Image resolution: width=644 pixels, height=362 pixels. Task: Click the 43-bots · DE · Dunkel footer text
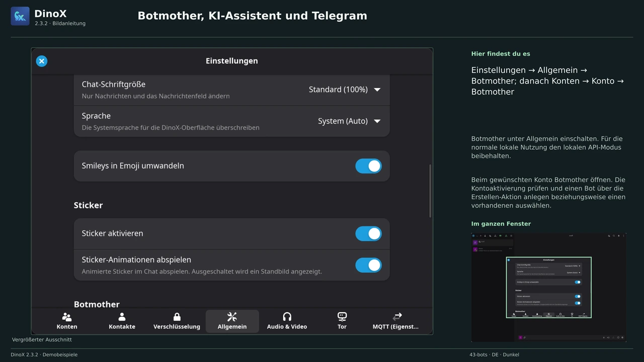pos(494,355)
